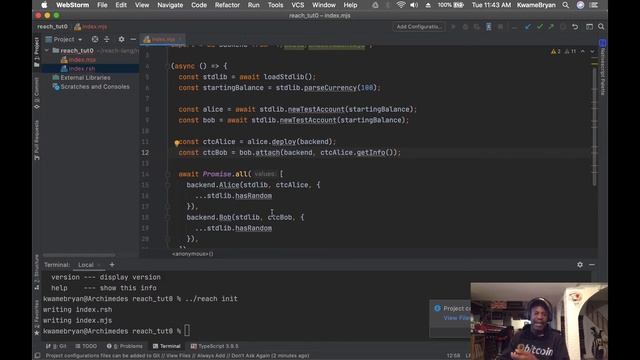Screen dimensions: 640x360
Task: Open the TypeScript 3.8.3 tab
Action: [x=214, y=346]
